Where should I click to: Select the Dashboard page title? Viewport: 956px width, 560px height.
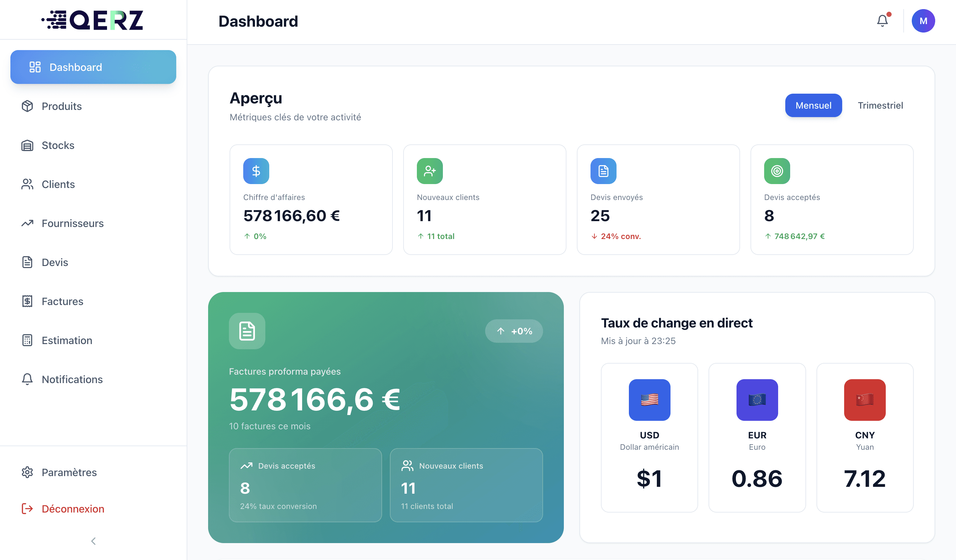(x=258, y=21)
